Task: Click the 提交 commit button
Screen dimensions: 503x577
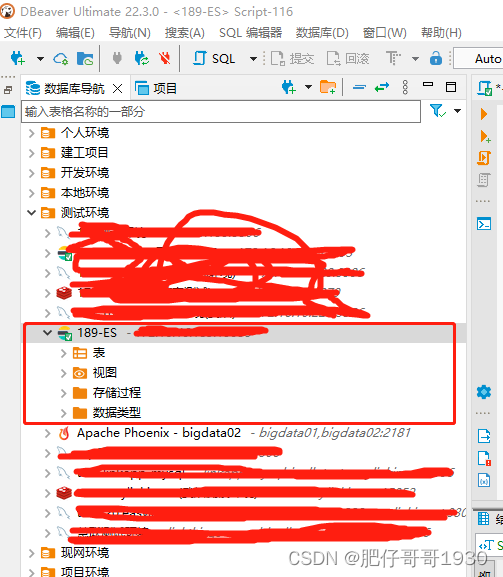Action: [293, 59]
